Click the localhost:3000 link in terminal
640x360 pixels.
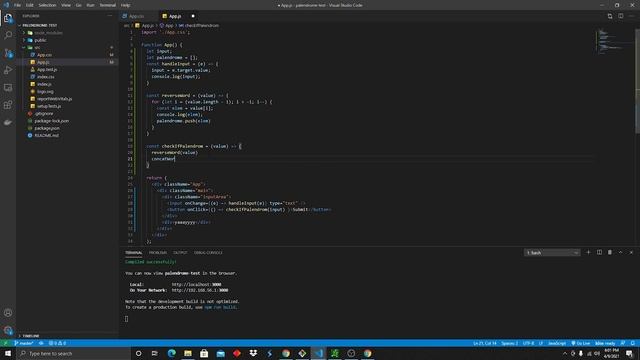click(x=196, y=284)
